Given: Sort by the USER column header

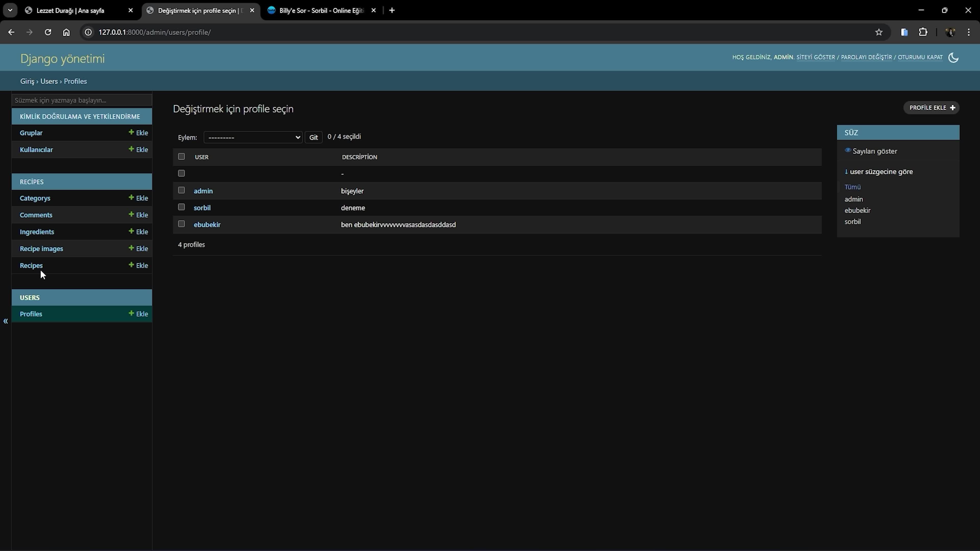Looking at the screenshot, I should click(202, 157).
